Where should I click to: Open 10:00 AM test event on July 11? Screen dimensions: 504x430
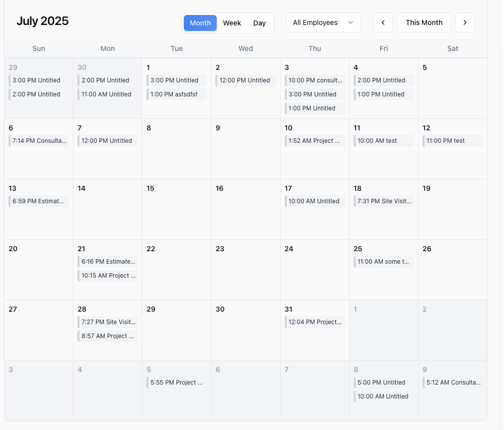[384, 141]
